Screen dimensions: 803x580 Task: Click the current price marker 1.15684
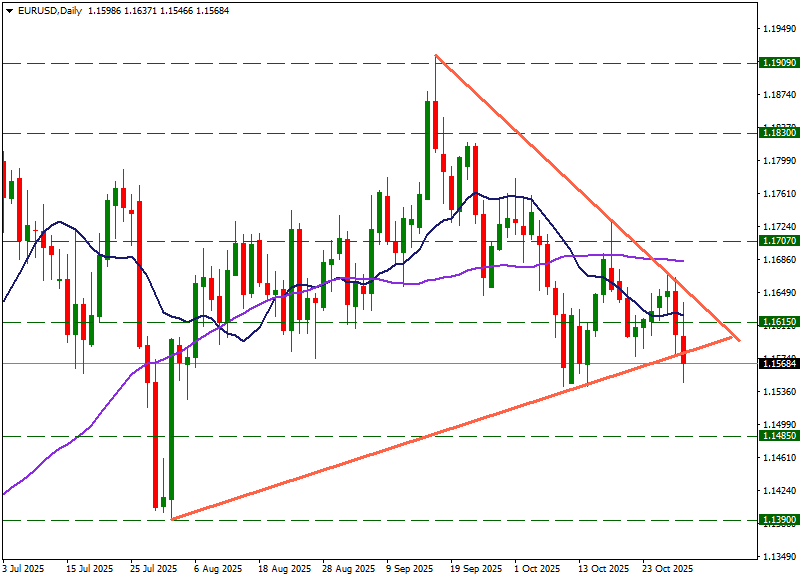click(x=779, y=363)
